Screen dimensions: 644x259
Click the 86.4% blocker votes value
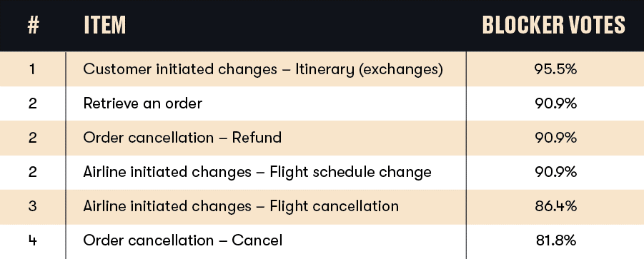pos(555,205)
